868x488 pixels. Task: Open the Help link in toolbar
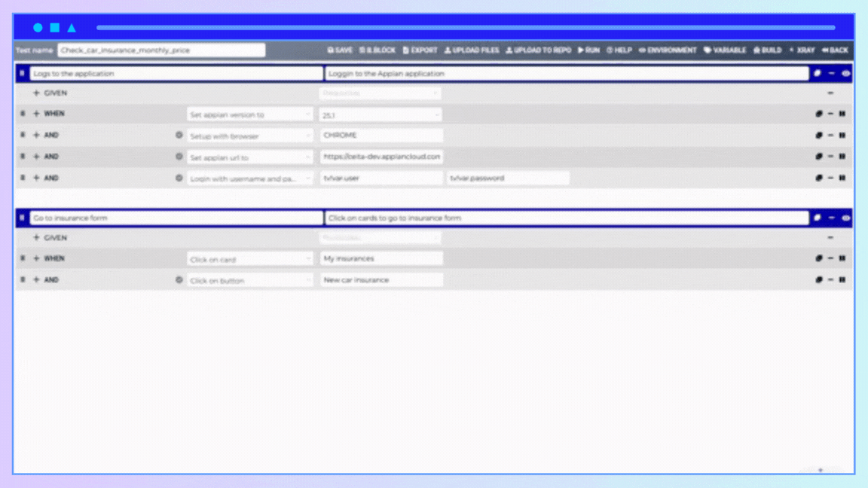coord(619,50)
